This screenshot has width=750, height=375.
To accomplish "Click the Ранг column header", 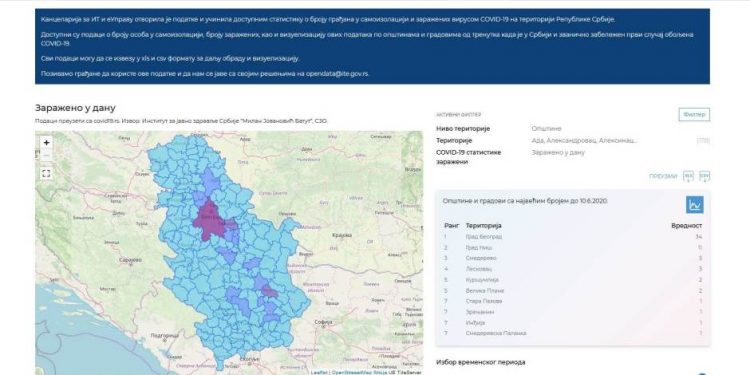I will (452, 225).
